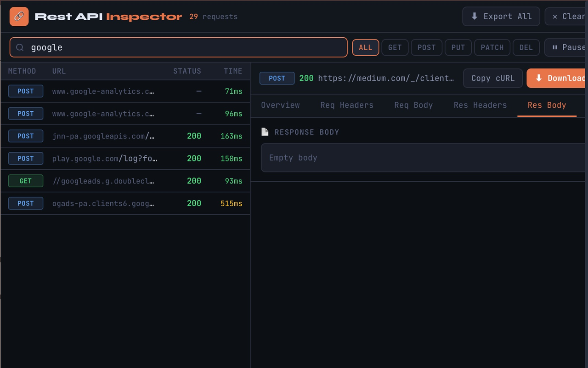Select the ALL method filter
588x368 pixels.
[366, 47]
